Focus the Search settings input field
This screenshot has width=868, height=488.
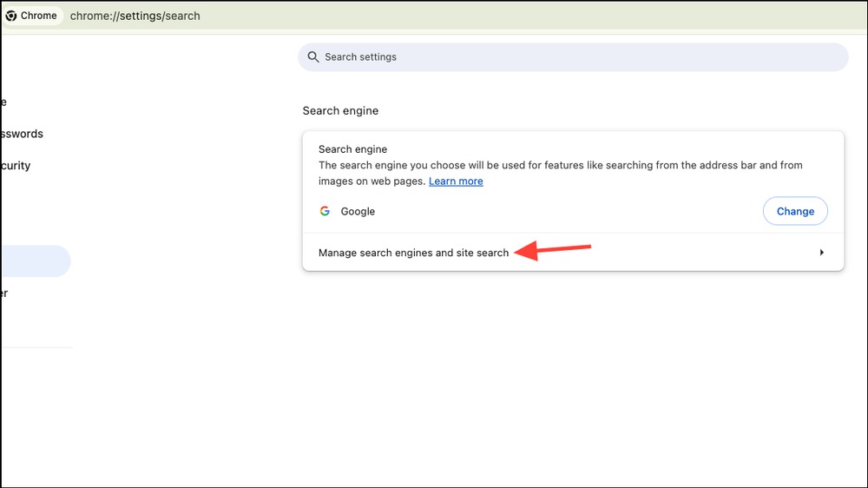click(x=573, y=57)
